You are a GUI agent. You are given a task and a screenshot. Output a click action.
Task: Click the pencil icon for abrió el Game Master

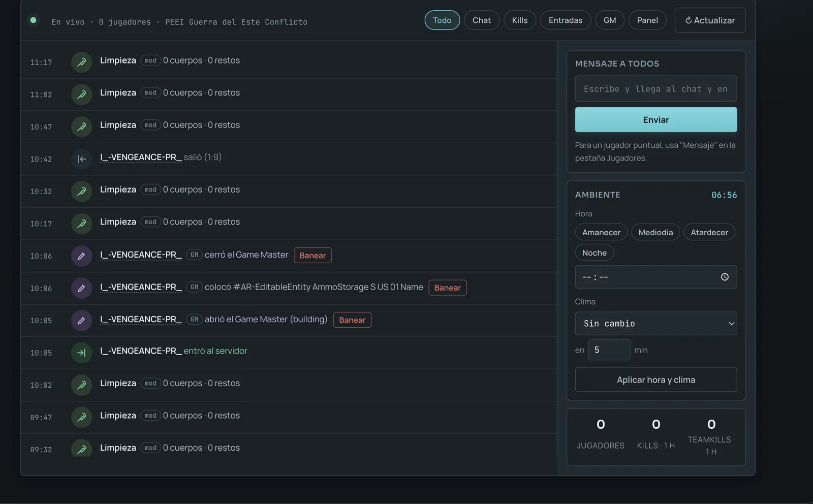(81, 321)
